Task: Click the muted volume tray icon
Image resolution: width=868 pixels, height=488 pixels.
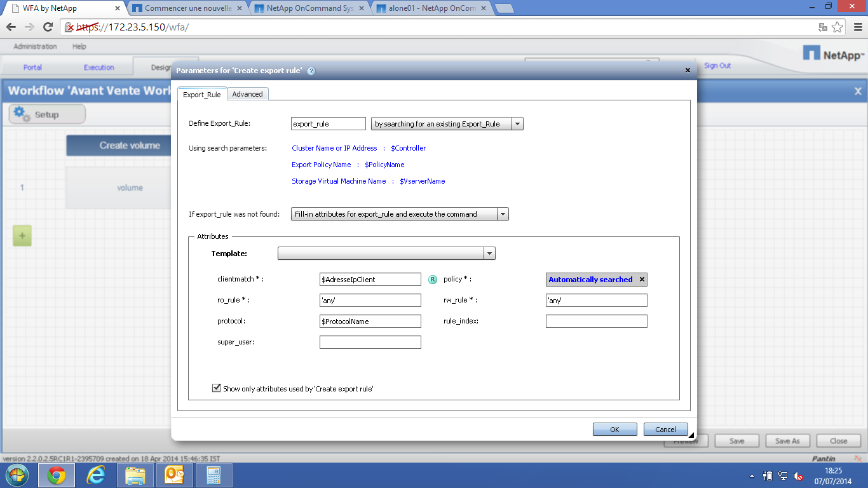Action: coord(798,475)
